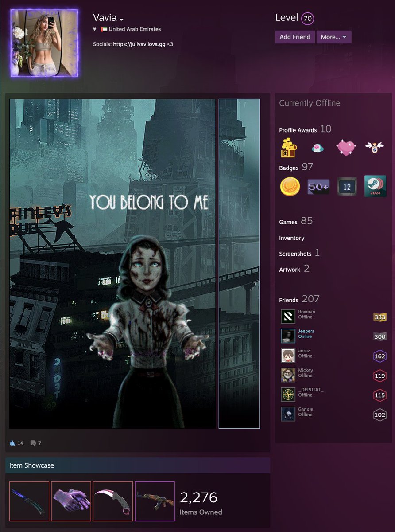Open the You Belong To Me artwork
395x532 pixels.
tap(113, 264)
